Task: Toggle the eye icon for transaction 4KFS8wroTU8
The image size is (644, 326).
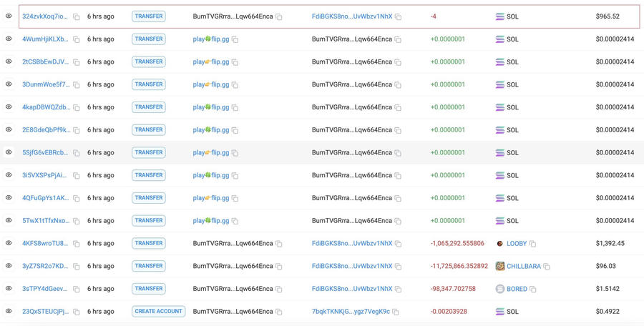Action: pos(9,243)
